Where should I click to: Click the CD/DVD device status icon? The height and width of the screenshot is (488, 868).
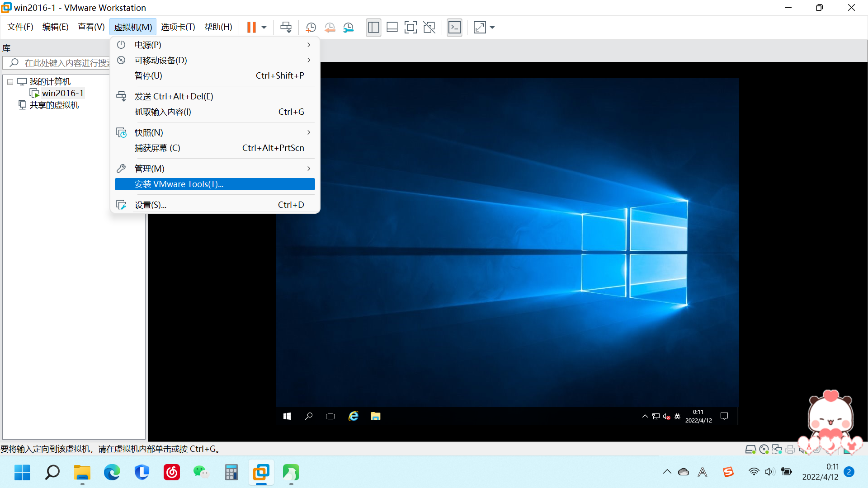click(764, 449)
